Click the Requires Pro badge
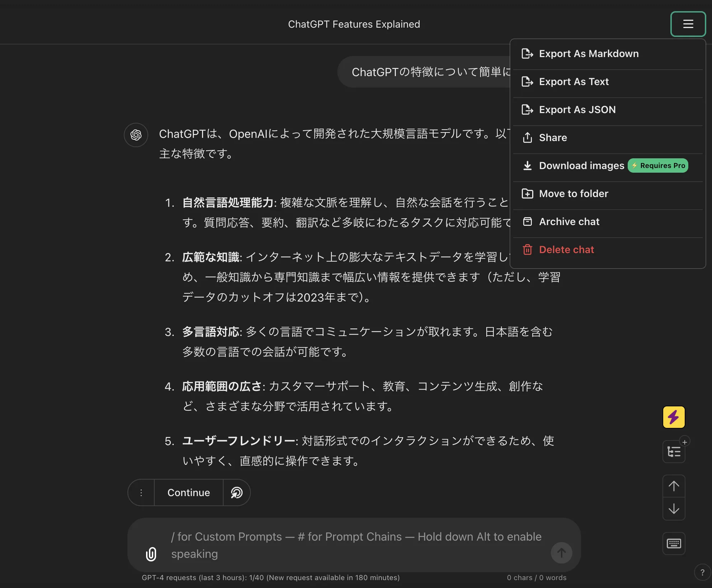Viewport: 712px width, 588px height. pyautogui.click(x=658, y=166)
